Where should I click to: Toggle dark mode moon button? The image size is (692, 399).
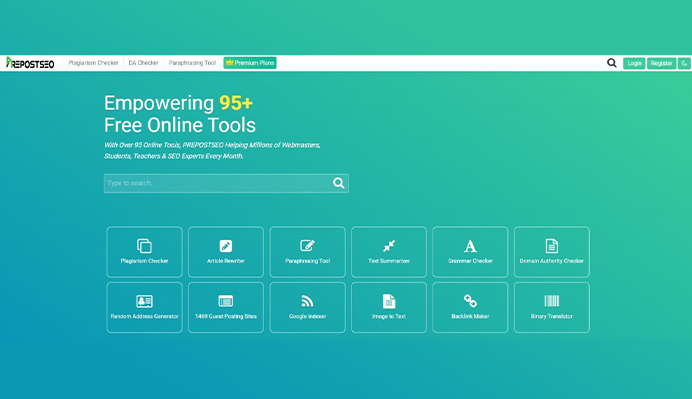point(684,63)
